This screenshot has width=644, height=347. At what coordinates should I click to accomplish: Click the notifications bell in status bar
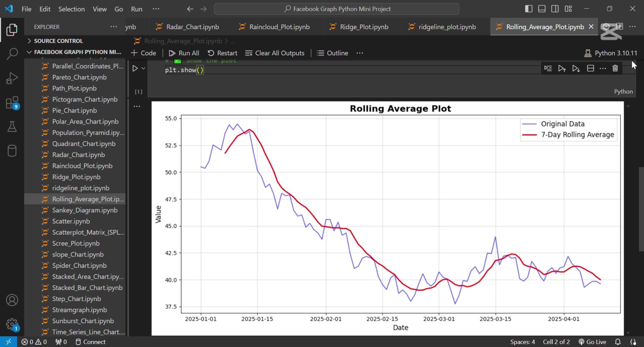[x=618, y=342]
